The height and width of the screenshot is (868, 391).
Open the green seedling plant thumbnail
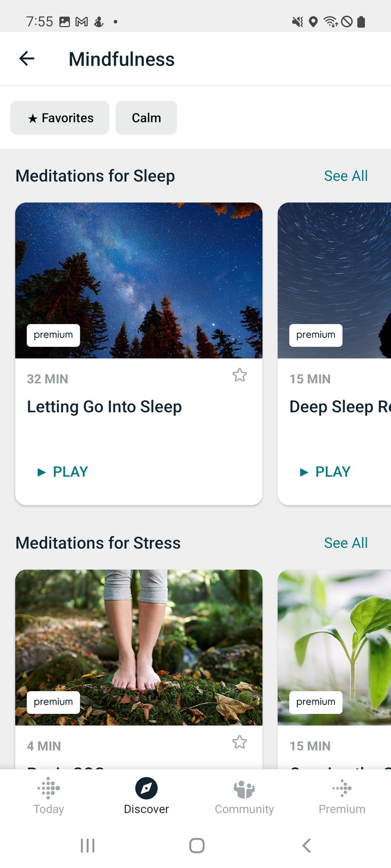pyautogui.click(x=334, y=647)
